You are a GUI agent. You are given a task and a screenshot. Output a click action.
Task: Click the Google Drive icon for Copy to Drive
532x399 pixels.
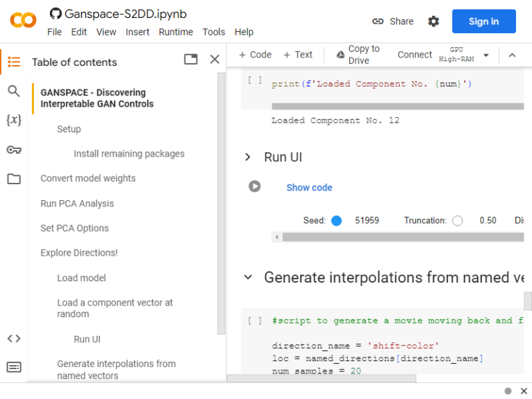click(340, 55)
